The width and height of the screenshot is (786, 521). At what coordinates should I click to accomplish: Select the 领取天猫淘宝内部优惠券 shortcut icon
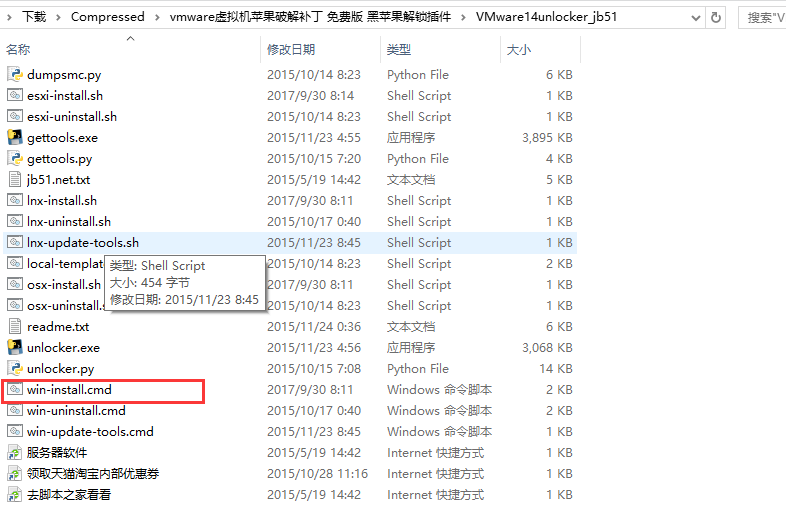click(15, 474)
